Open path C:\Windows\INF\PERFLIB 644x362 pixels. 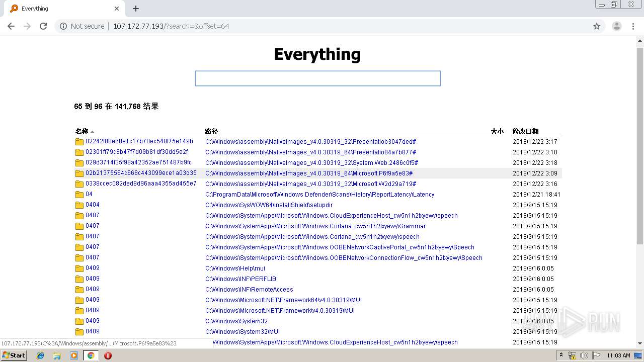(x=240, y=279)
